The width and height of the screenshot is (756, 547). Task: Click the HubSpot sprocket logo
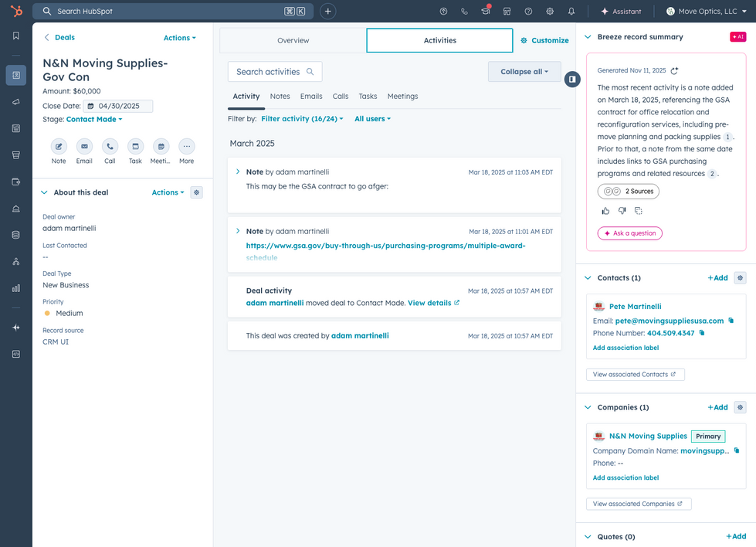point(16,11)
